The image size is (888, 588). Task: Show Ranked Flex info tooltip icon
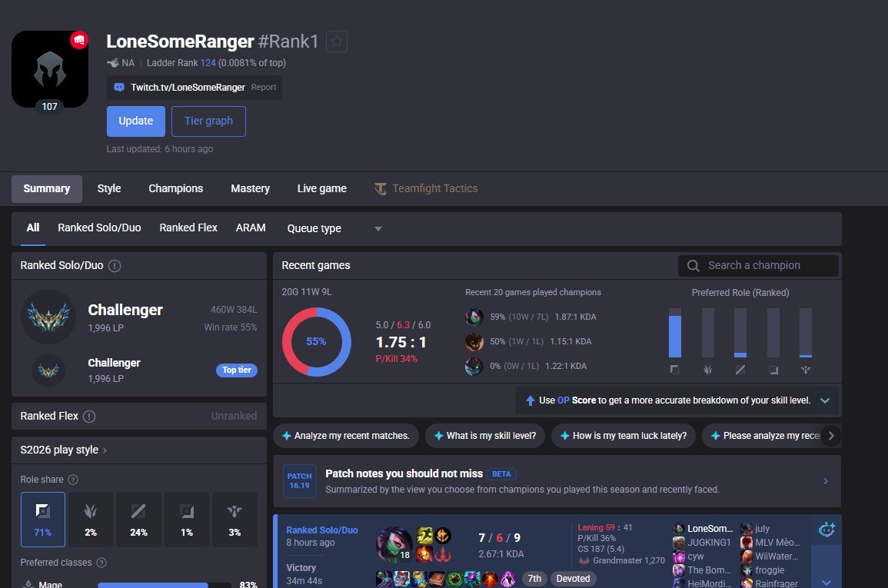89,416
